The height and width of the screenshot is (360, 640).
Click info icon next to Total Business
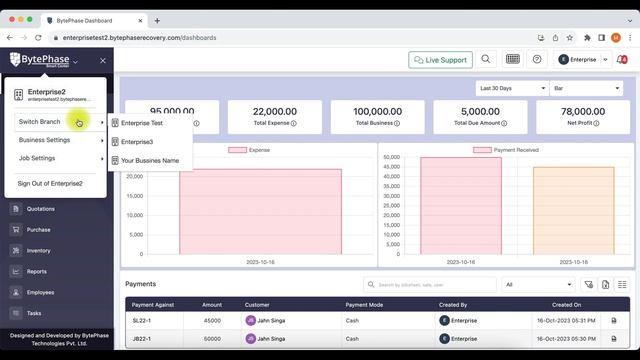[397, 123]
